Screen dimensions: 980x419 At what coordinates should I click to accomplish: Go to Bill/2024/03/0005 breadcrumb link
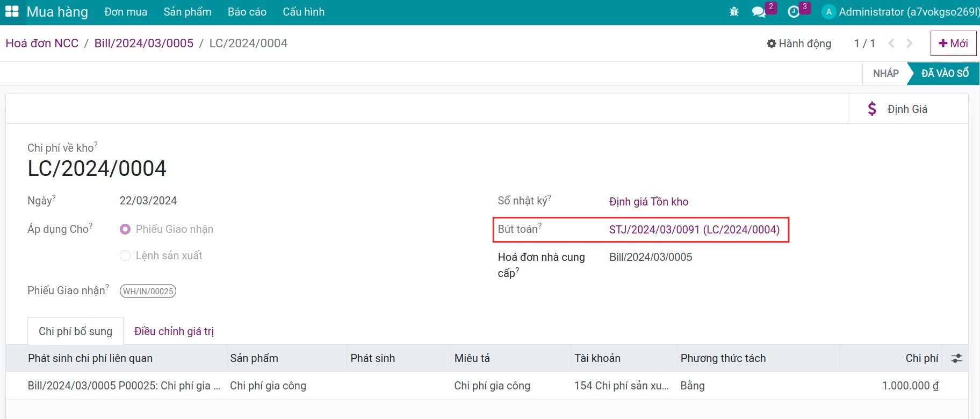click(144, 43)
